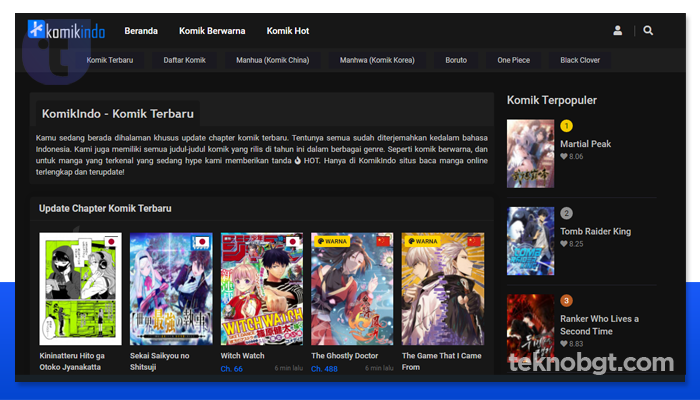
Task: Open the Boruto shortcut tab
Action: tap(456, 60)
